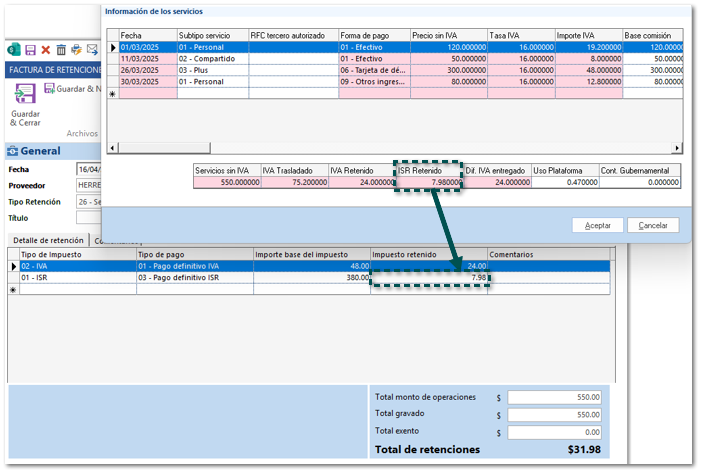701x473 pixels.
Task: Click the Forma de pago column header
Action: pyautogui.click(x=373, y=35)
